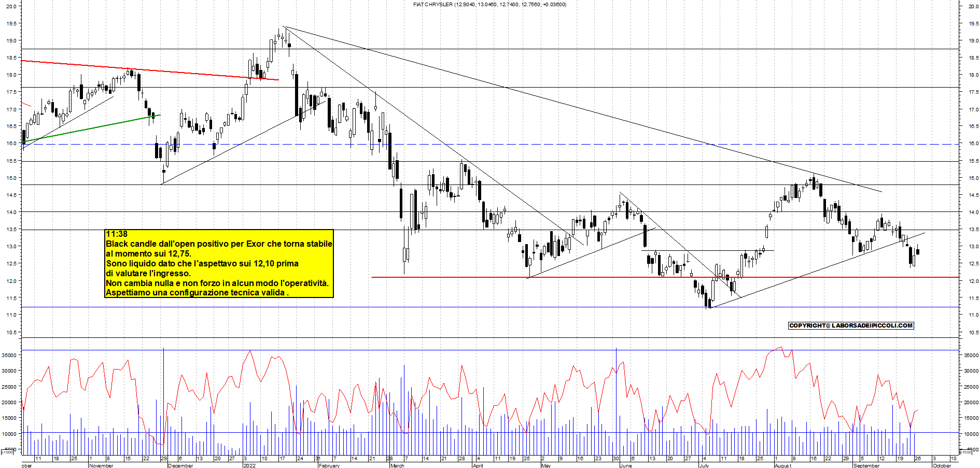Click the 2022 year label on time axis
The width and height of the screenshot is (980, 468).
point(249,465)
